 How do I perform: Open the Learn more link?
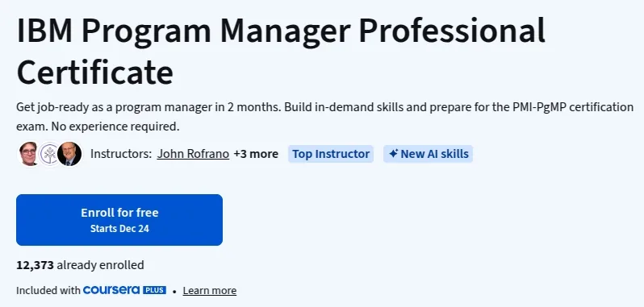[210, 291]
